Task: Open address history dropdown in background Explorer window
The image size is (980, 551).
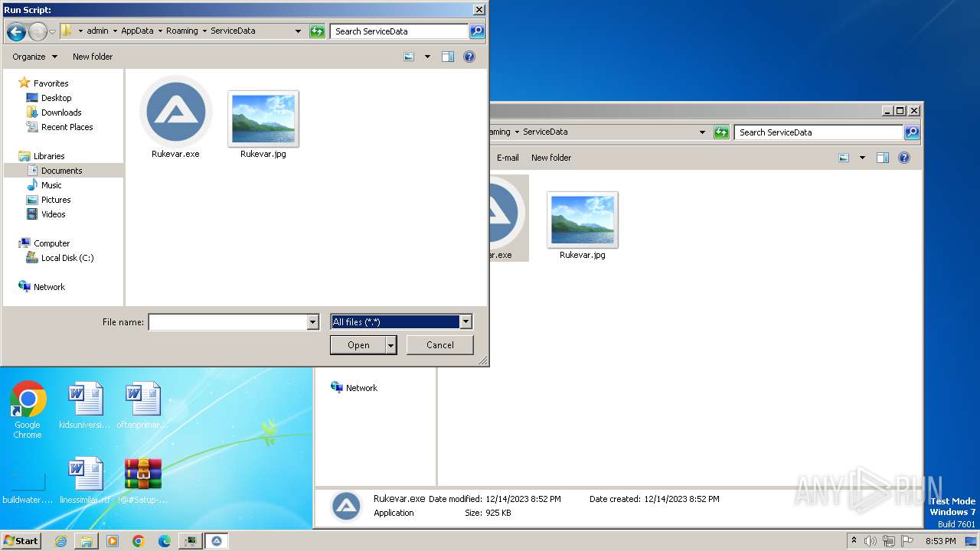Action: (x=702, y=132)
